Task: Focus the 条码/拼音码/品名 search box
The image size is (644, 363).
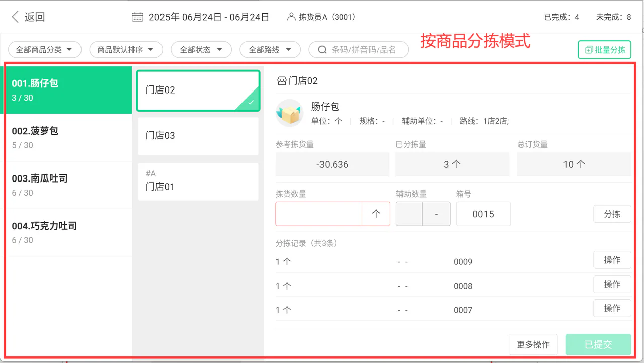Action: [x=358, y=50]
